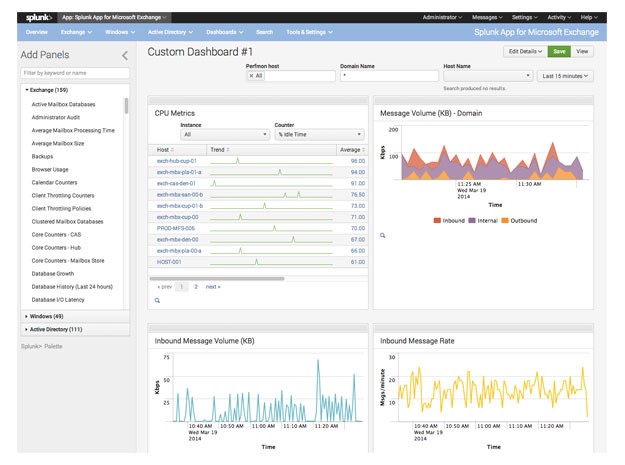
Task: Open search magnifier under Message Volume chart
Action: (x=383, y=235)
